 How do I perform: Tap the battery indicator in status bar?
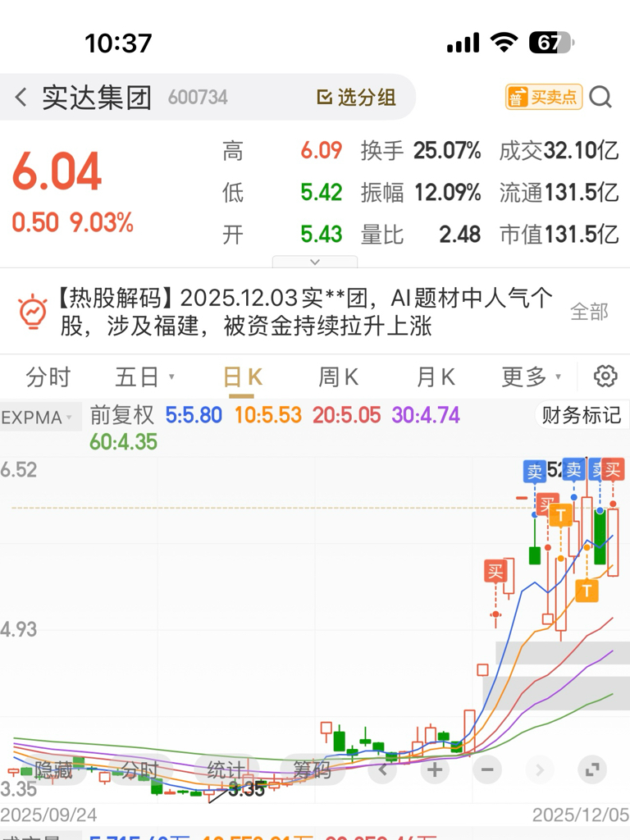[x=552, y=43]
